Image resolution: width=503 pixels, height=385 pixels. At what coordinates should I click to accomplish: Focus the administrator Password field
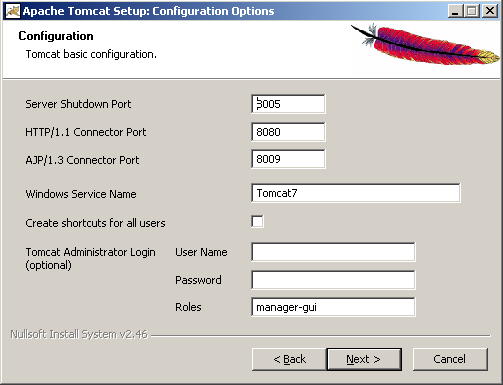pyautogui.click(x=333, y=280)
